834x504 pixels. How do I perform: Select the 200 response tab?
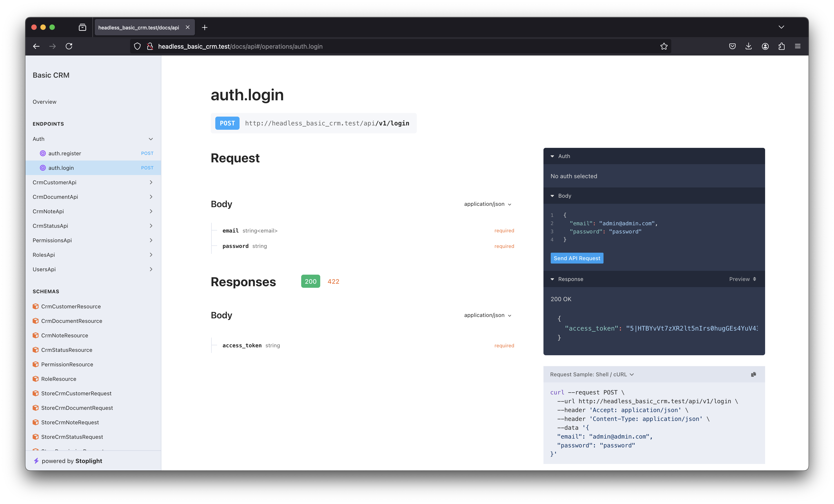[310, 281]
